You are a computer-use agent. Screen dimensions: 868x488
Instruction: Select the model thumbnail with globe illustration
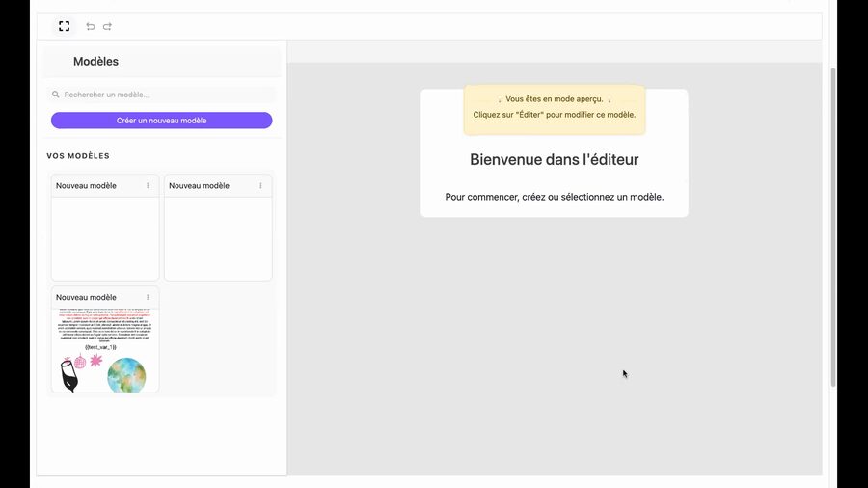pyautogui.click(x=105, y=350)
